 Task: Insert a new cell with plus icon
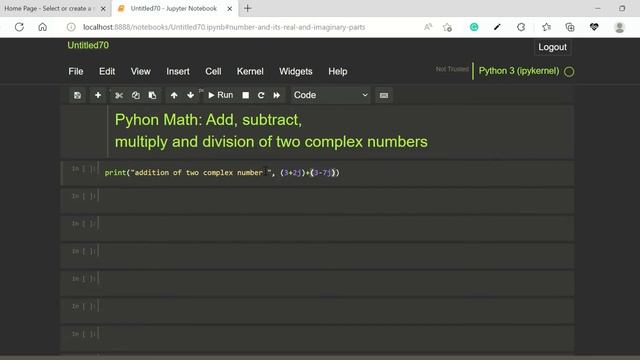coord(98,95)
